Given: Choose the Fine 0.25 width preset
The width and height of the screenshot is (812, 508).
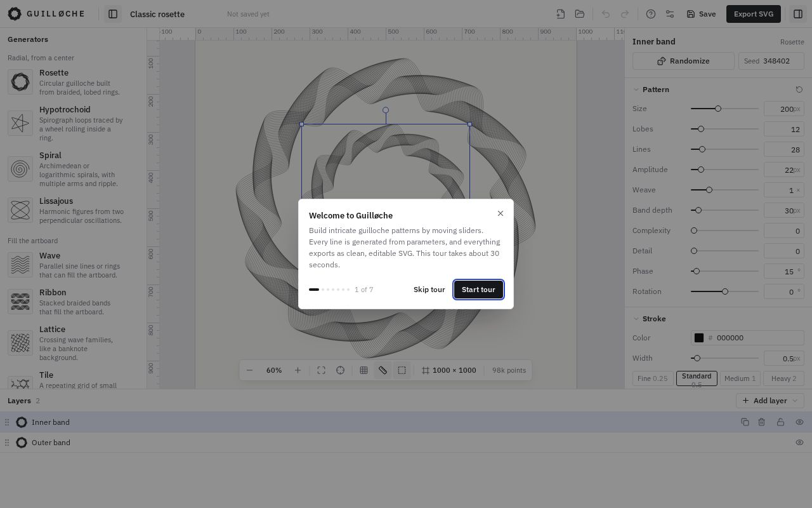Looking at the screenshot, I should (x=653, y=378).
